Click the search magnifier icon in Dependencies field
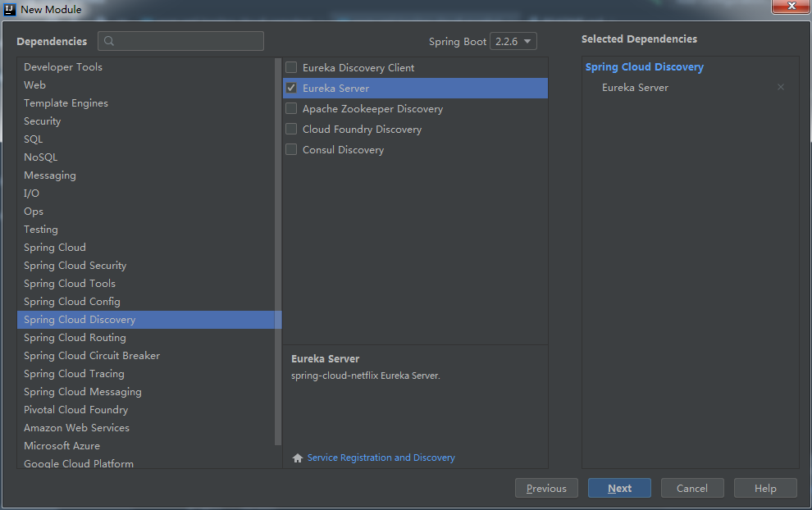The height and width of the screenshot is (510, 812). pyautogui.click(x=107, y=41)
